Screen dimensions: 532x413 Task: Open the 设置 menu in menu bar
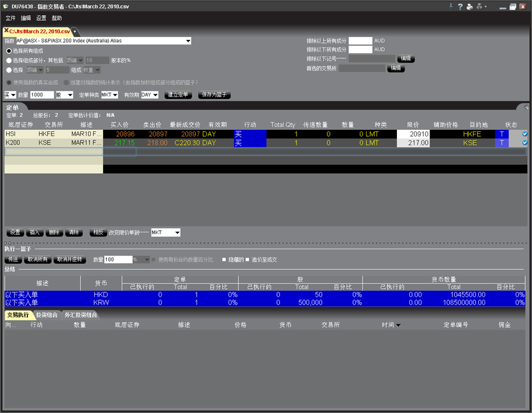coord(42,18)
